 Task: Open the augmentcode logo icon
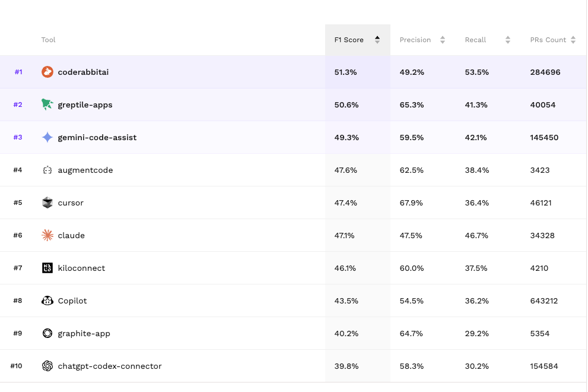pyautogui.click(x=47, y=170)
